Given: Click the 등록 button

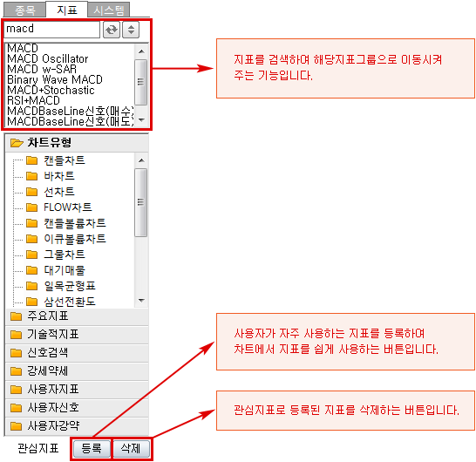Looking at the screenshot, I should point(92,448).
